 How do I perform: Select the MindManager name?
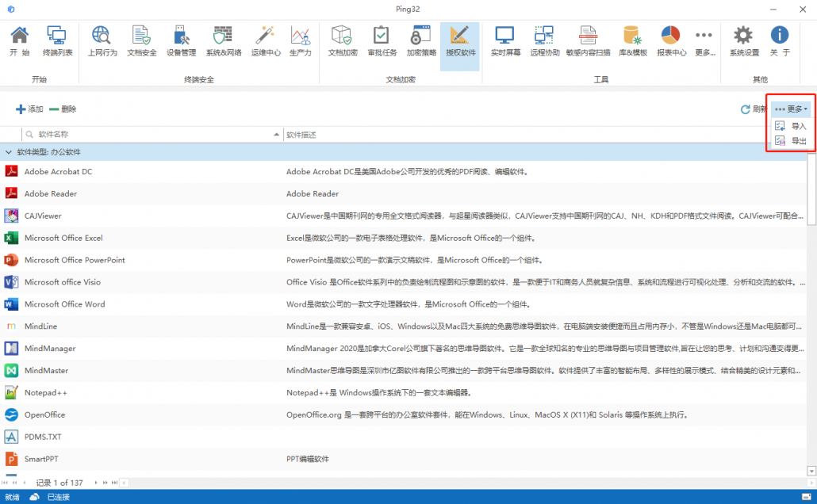coord(50,349)
